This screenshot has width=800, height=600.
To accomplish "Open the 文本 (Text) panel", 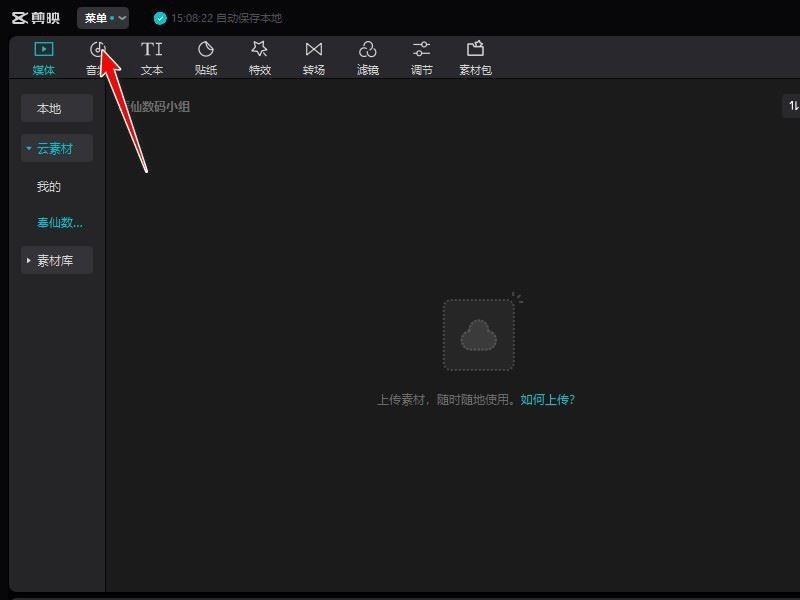I will click(151, 55).
